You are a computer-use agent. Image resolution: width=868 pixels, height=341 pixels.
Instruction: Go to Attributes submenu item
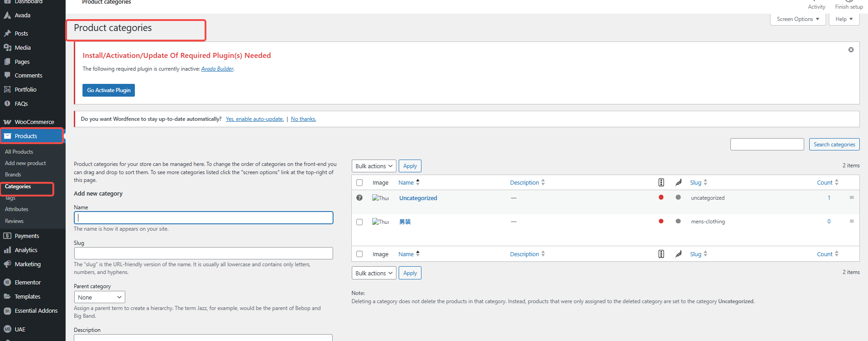17,209
